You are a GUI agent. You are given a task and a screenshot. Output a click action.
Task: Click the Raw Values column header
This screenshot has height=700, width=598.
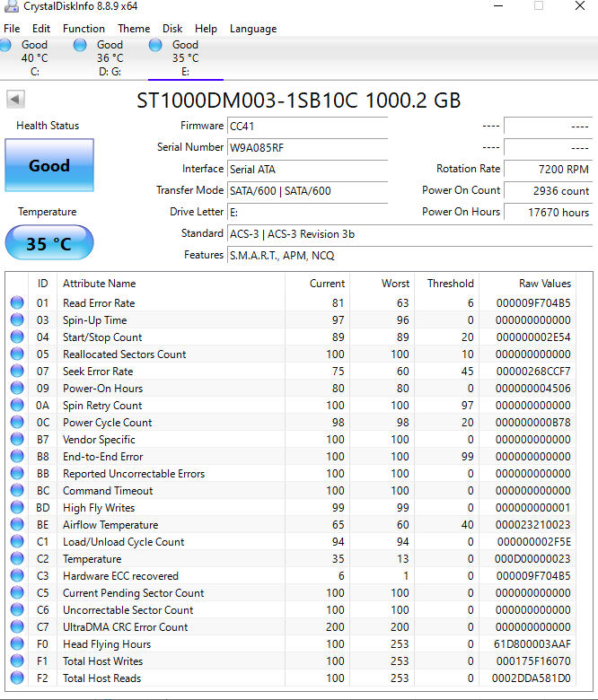[x=527, y=284]
